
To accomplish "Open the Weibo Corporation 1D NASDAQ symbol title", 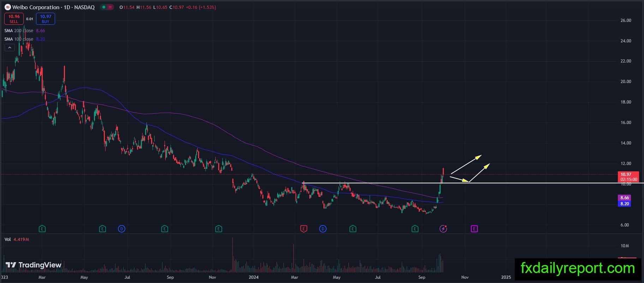I will (54, 7).
